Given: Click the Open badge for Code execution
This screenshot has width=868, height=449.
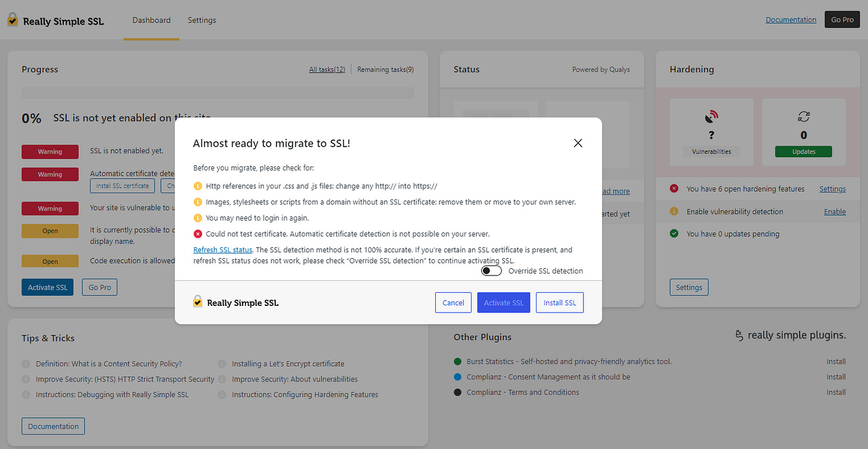Looking at the screenshot, I should (50, 261).
